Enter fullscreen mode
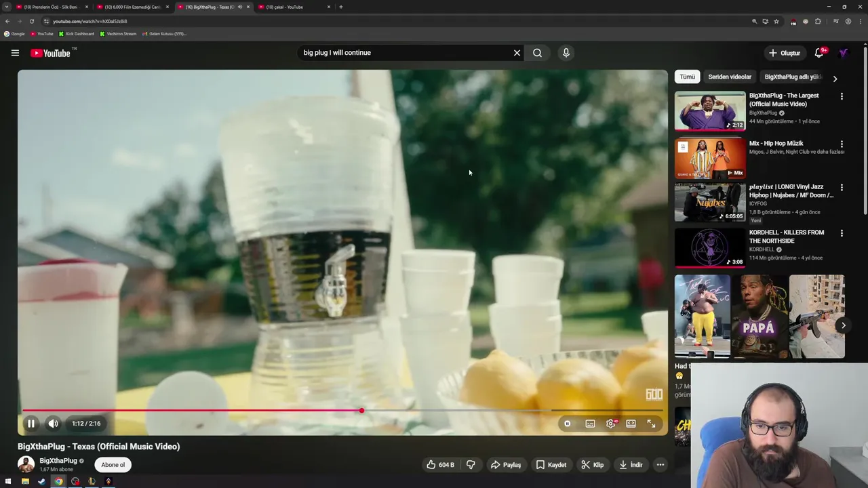Image resolution: width=868 pixels, height=488 pixels. 651,424
